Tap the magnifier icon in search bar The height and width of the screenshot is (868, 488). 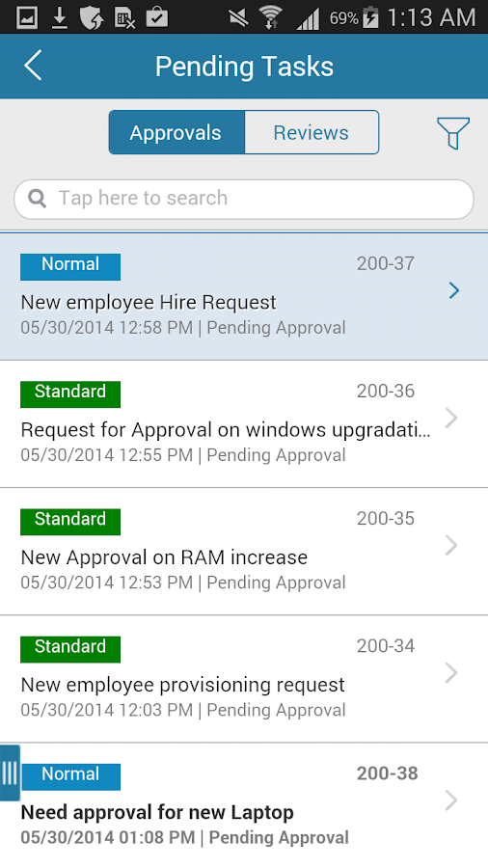click(37, 198)
